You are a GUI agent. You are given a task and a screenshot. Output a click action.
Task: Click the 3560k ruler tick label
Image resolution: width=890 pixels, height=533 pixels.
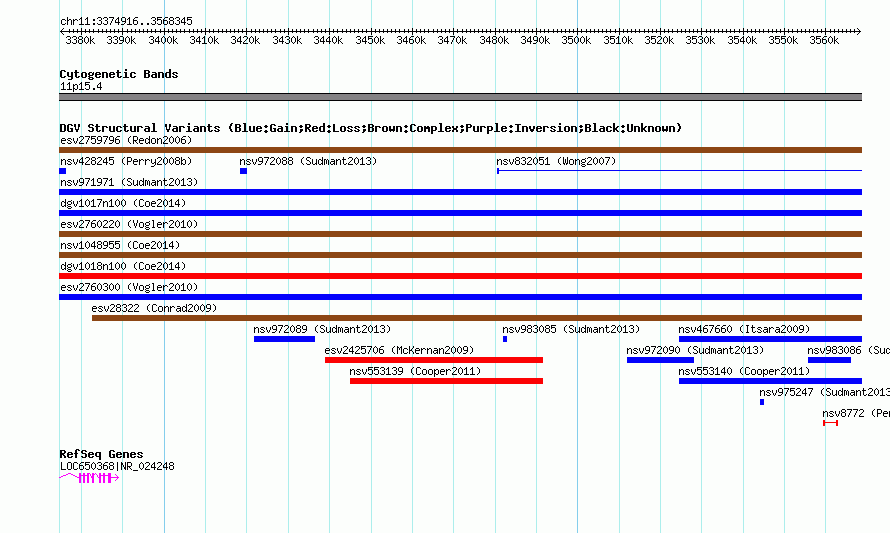coord(824,40)
